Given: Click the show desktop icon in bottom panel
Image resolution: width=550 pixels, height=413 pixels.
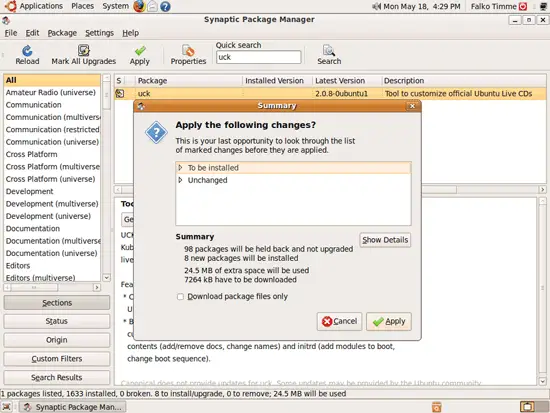Looking at the screenshot, I should [7, 407].
